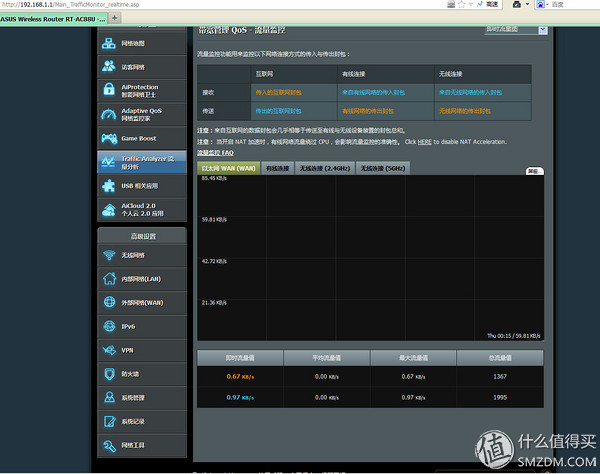Click the bookmark star icon in address bar
Image resolution: width=600 pixels, height=474 pixels.
(462, 4)
